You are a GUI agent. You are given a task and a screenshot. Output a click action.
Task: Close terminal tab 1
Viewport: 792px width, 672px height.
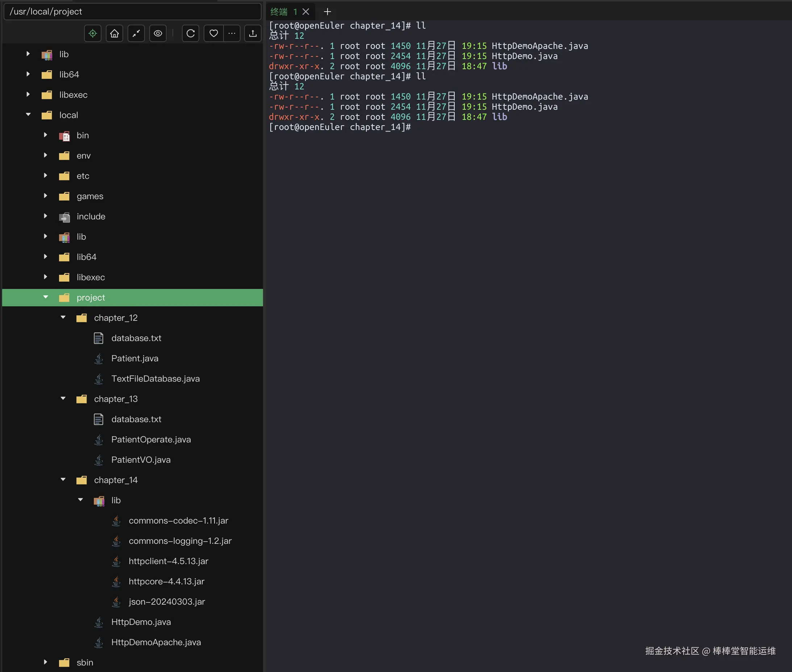coord(306,12)
